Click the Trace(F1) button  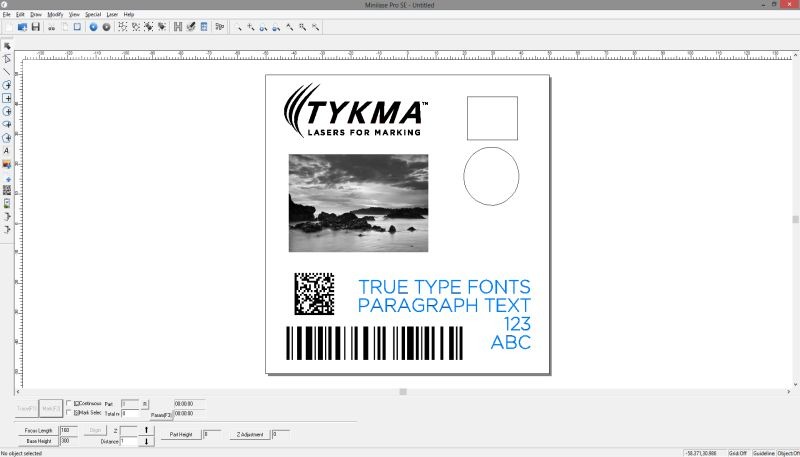pos(27,409)
